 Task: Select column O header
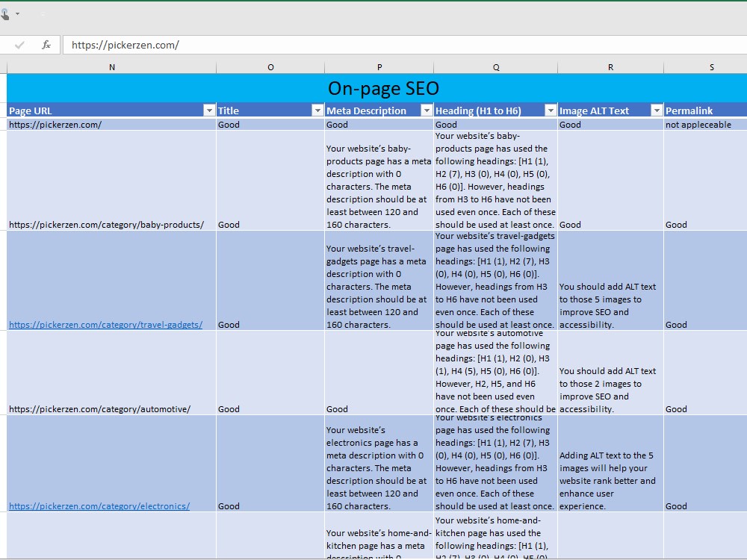pyautogui.click(x=270, y=67)
